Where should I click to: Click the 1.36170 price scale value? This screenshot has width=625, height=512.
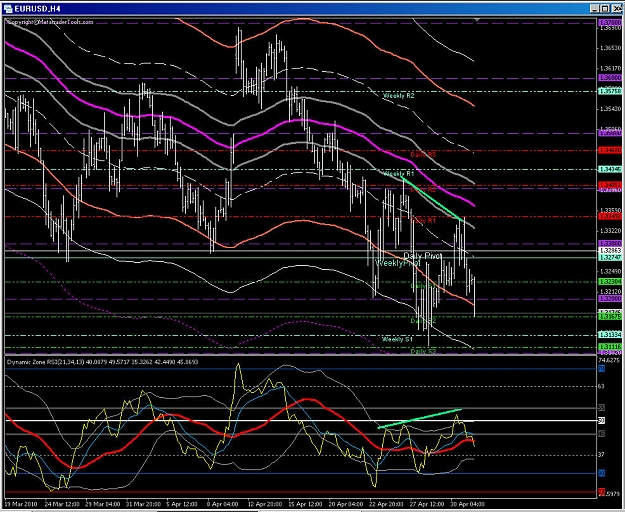(610, 69)
